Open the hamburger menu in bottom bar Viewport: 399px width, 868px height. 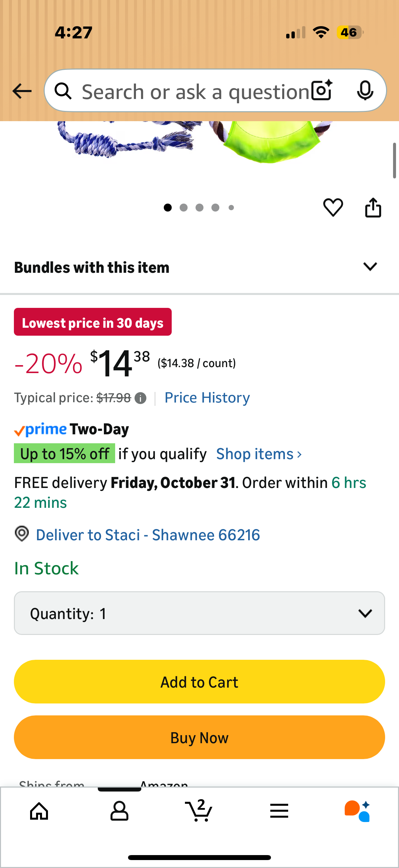pyautogui.click(x=279, y=811)
